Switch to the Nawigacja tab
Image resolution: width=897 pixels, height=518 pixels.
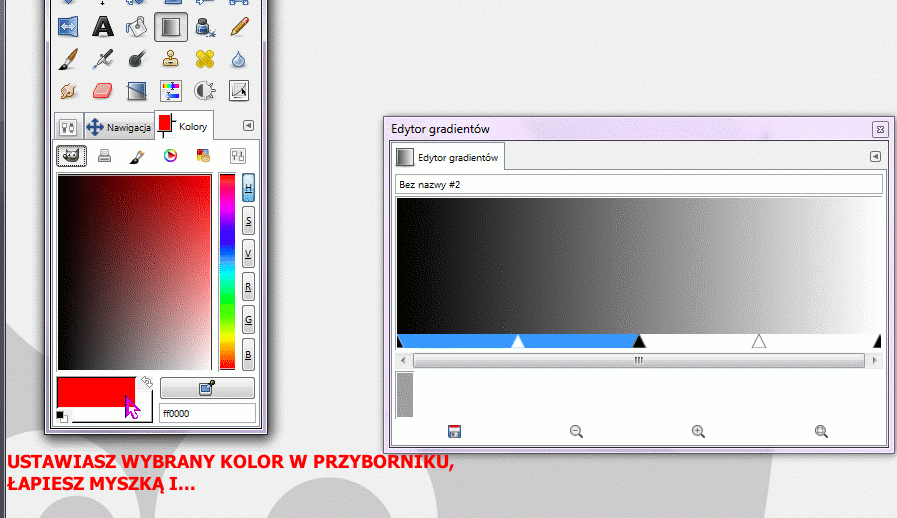tap(118, 127)
